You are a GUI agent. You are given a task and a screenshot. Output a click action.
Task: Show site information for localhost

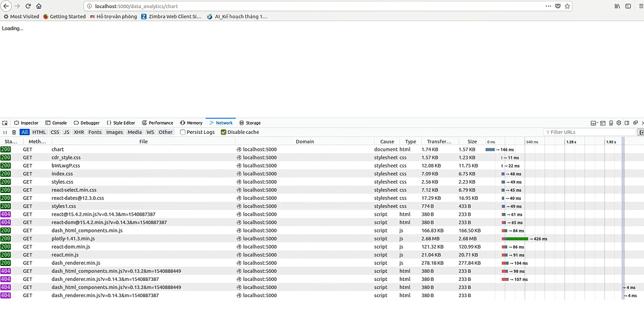90,7
